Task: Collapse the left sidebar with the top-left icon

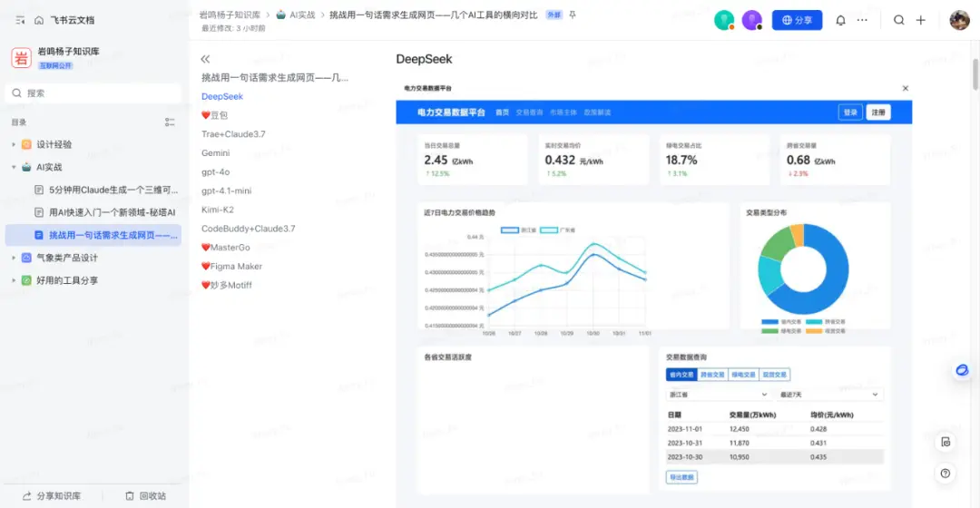Action: [x=20, y=20]
